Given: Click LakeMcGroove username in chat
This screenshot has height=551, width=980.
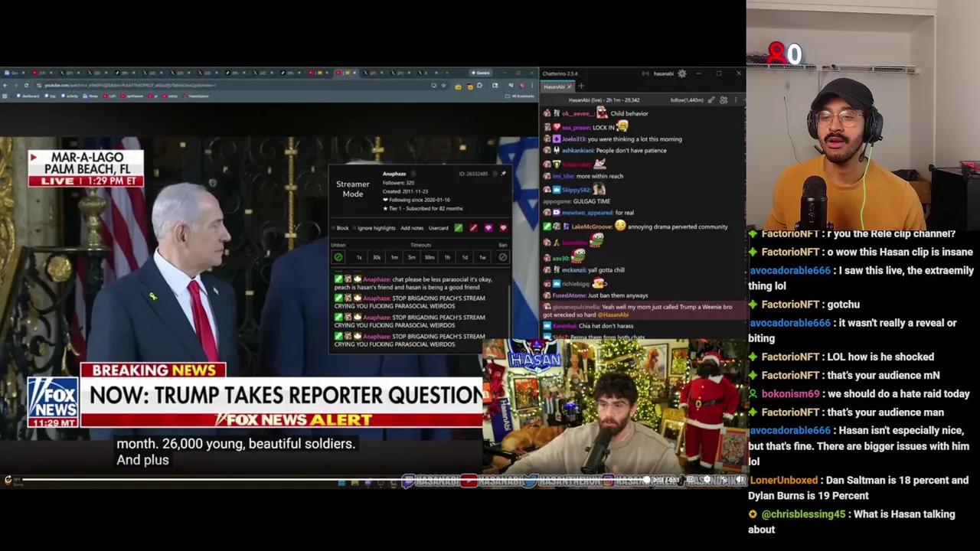Looking at the screenshot, I should 591,227.
